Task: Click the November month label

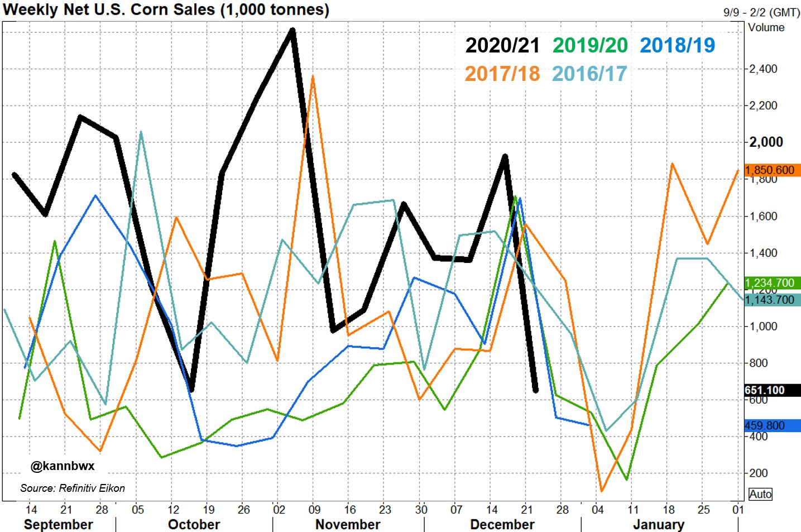Action: click(348, 525)
